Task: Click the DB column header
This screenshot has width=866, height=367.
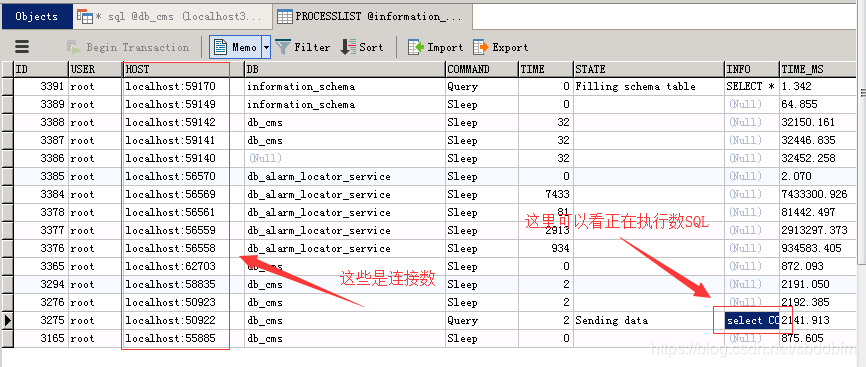Action: [345, 69]
